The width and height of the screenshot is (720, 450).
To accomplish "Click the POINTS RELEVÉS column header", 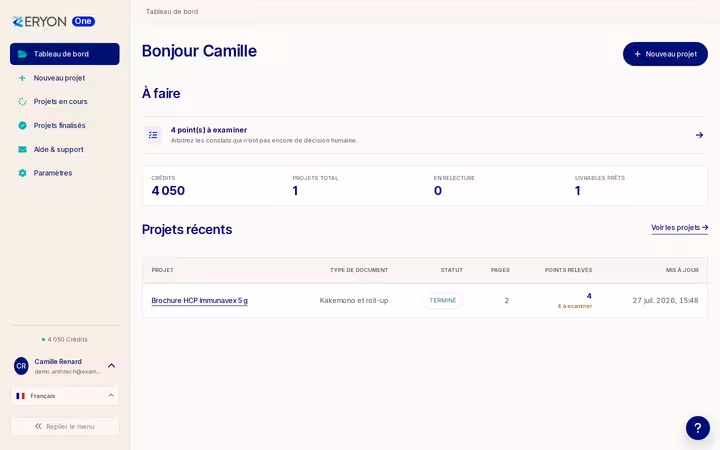I will point(568,270).
